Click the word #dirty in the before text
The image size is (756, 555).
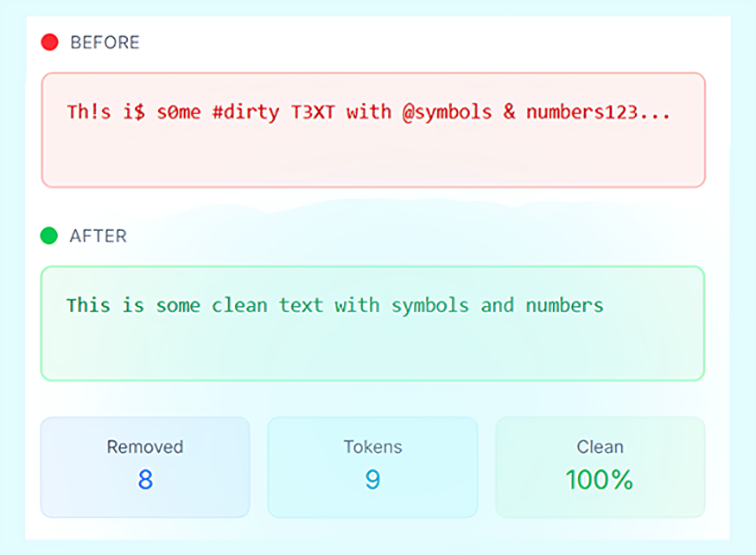click(x=245, y=112)
